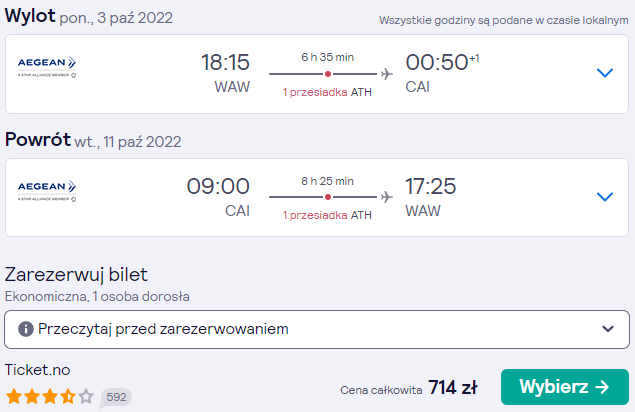
Task: Click the 00:50 CAI arrival time
Action: (x=442, y=74)
